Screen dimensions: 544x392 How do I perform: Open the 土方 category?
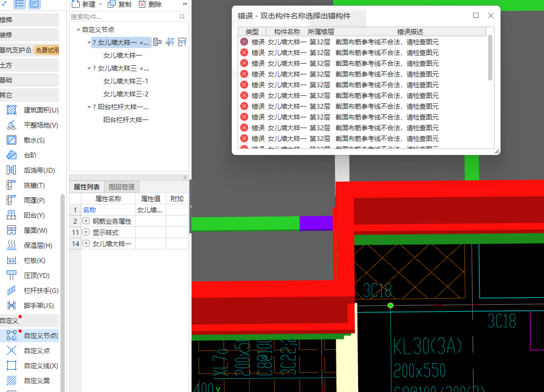point(29,65)
